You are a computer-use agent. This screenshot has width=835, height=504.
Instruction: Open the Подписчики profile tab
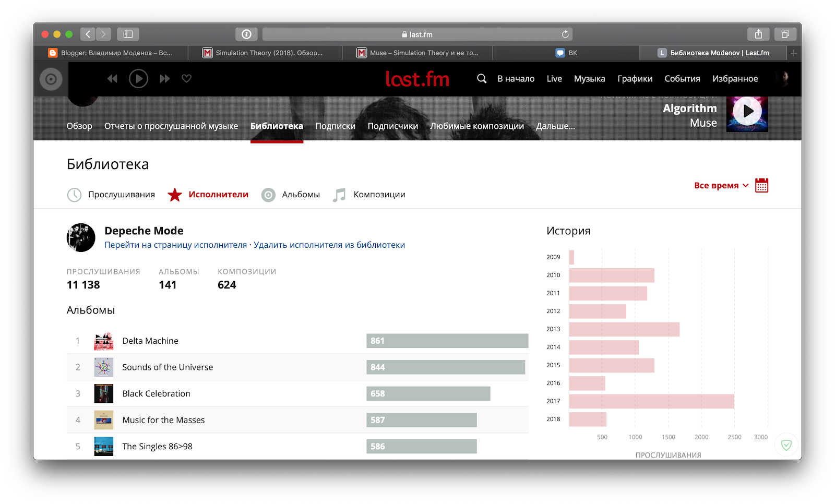(x=393, y=126)
